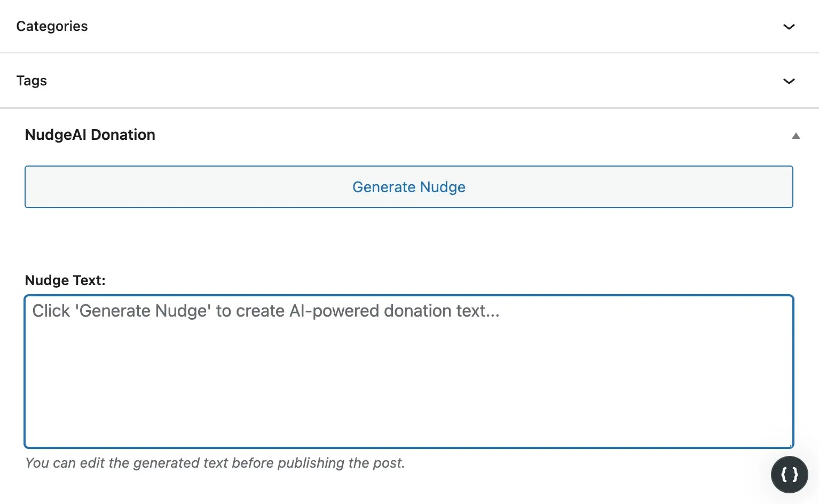Open the Tags dropdown chevron
Screen dimensions: 819x504
[789, 81]
